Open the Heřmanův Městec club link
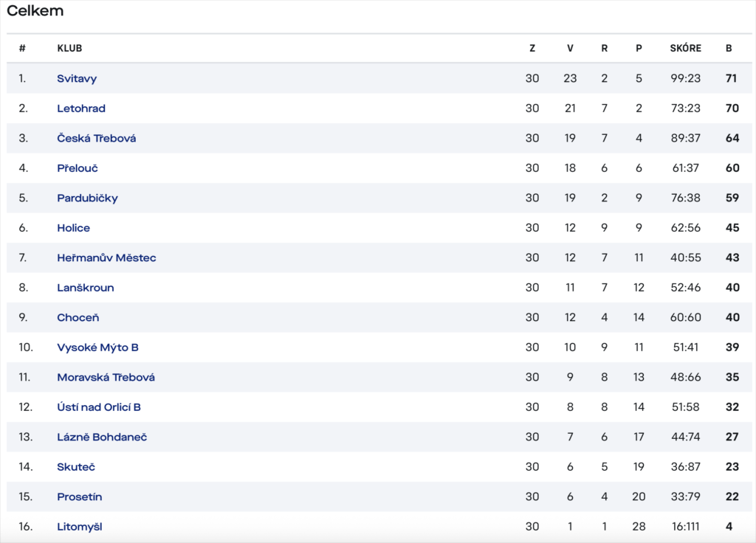The width and height of the screenshot is (756, 543). coord(106,257)
